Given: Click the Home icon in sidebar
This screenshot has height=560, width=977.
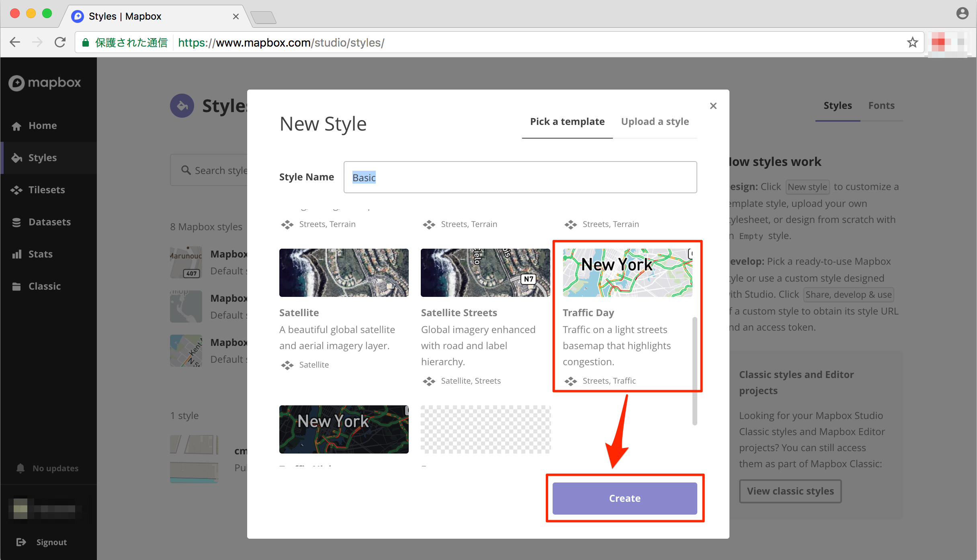Looking at the screenshot, I should click(x=16, y=126).
